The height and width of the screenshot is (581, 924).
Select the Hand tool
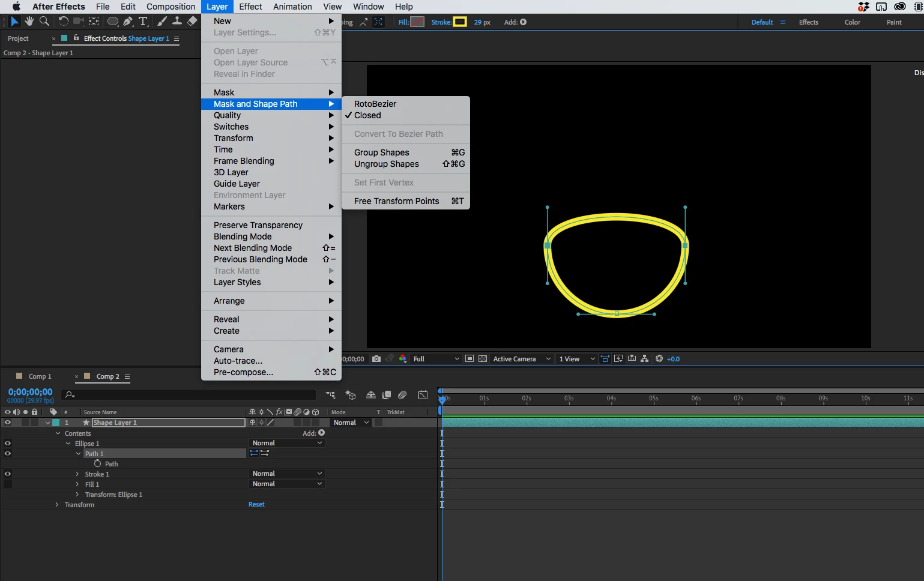pos(29,22)
